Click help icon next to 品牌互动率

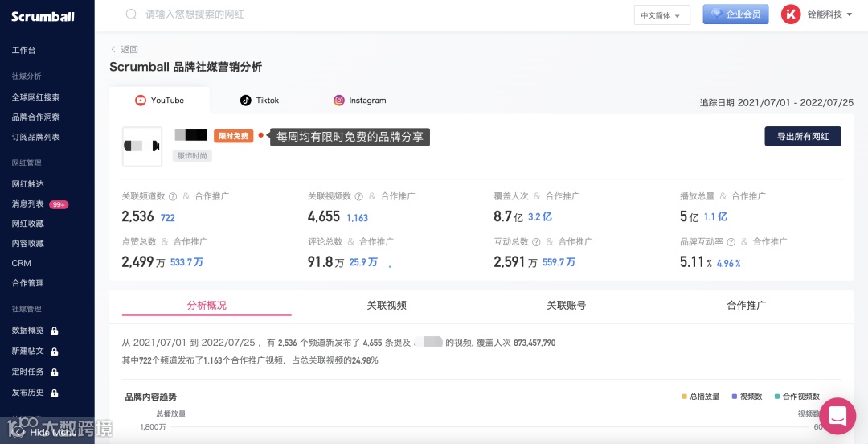pyautogui.click(x=731, y=241)
